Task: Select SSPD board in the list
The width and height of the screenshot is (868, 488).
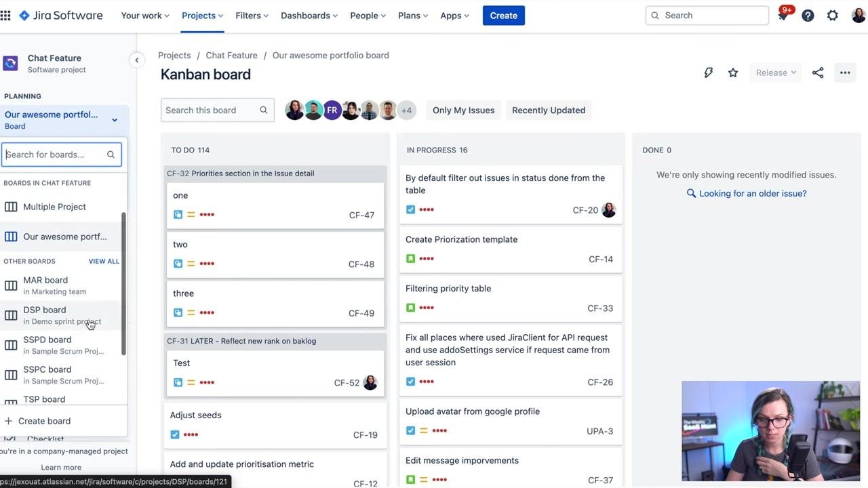Action: (x=62, y=345)
